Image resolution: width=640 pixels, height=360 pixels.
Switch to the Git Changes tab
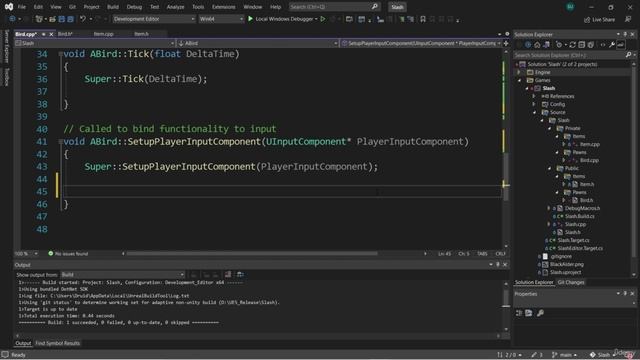[x=571, y=282]
